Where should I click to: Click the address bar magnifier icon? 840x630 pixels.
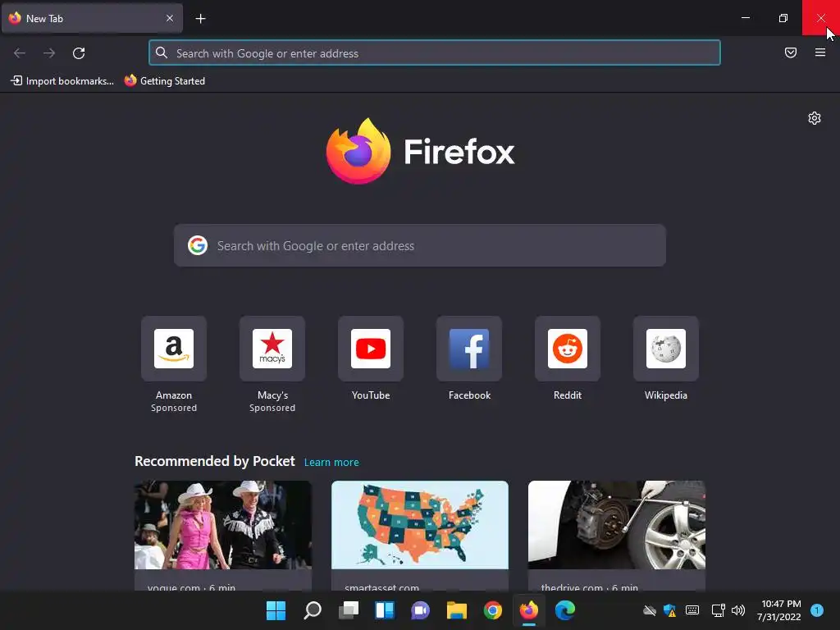pos(162,52)
